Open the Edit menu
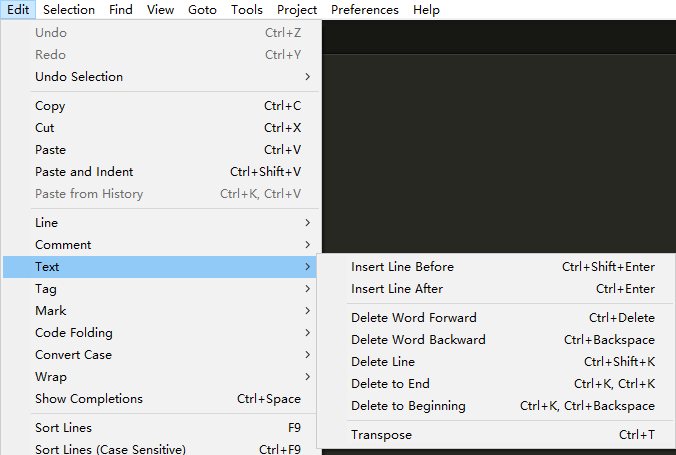 (x=18, y=9)
